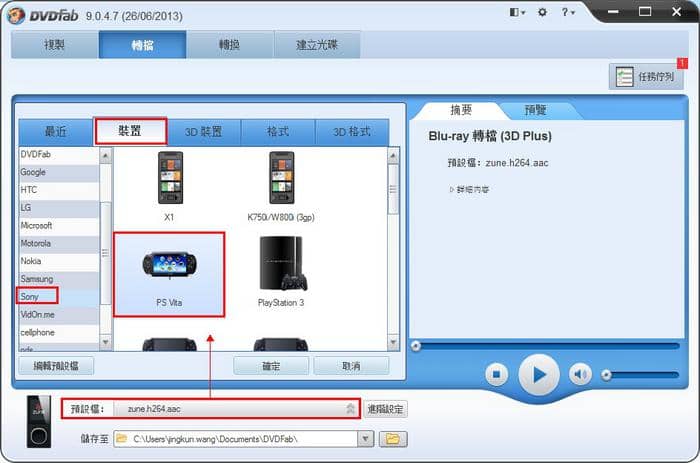Choose Nokia in the brand list
Image resolution: width=700 pixels, height=463 pixels.
coord(59,261)
